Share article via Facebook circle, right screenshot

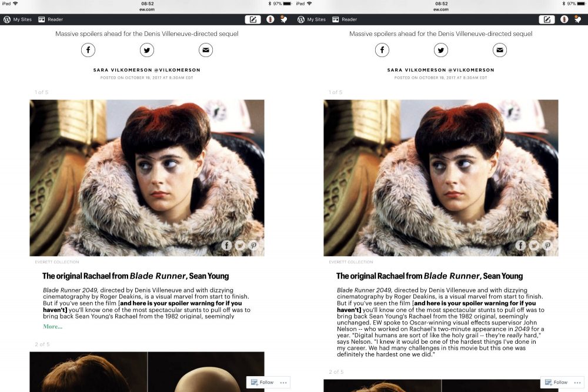(382, 50)
